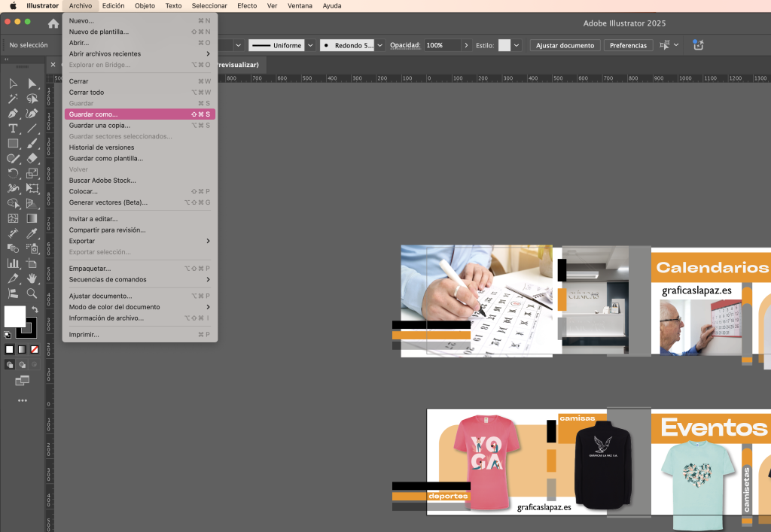Click the Home icon
This screenshot has height=532, width=771.
pyautogui.click(x=53, y=24)
